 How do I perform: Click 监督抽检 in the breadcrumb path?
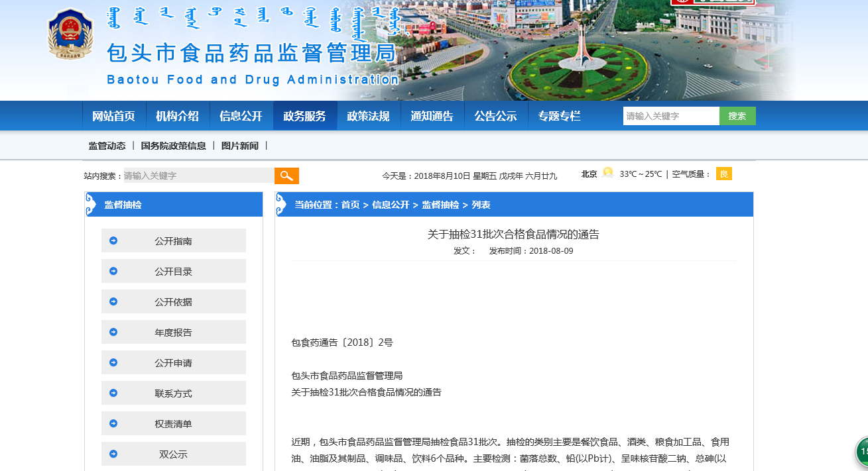pos(440,205)
